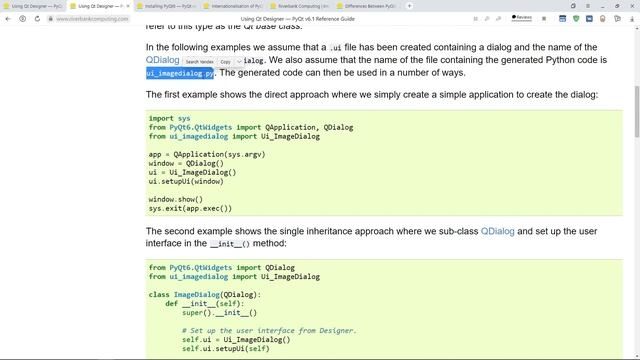The image size is (640, 360).
Task: Close the active Using Qt Designer tab
Action: click(x=128, y=6)
